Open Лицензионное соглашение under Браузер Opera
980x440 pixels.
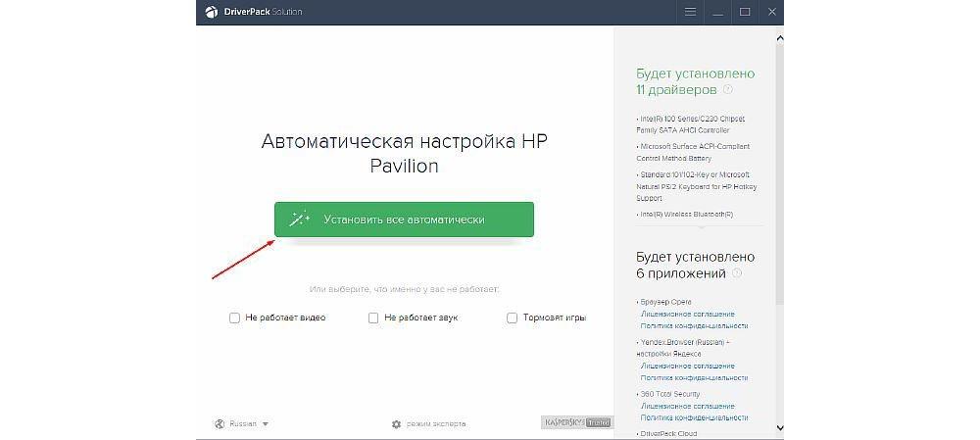(688, 314)
